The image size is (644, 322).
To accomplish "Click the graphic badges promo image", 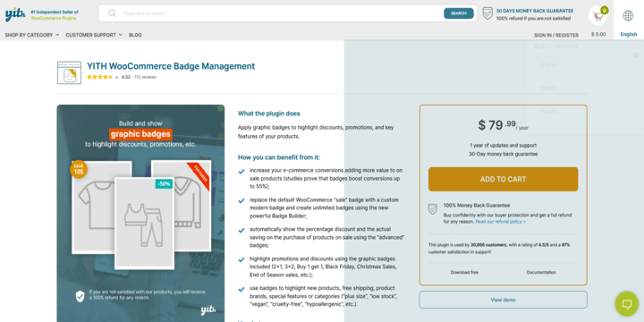I will click(140, 213).
